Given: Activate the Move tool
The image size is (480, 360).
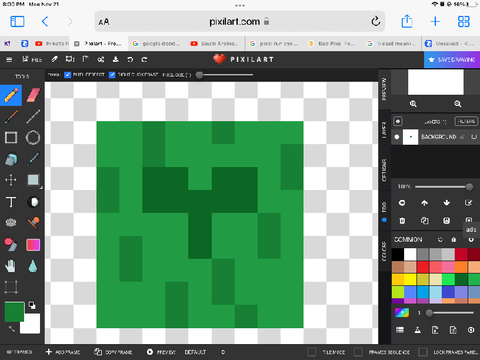Looking at the screenshot, I should click(x=11, y=180).
